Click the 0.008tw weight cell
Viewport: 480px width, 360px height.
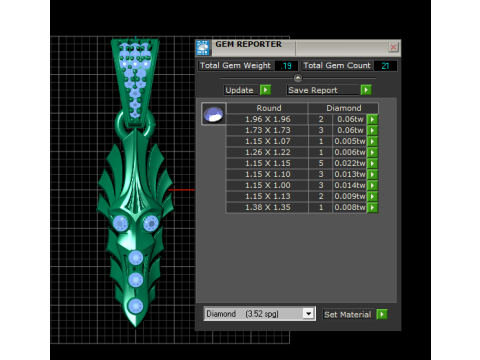[x=350, y=207]
